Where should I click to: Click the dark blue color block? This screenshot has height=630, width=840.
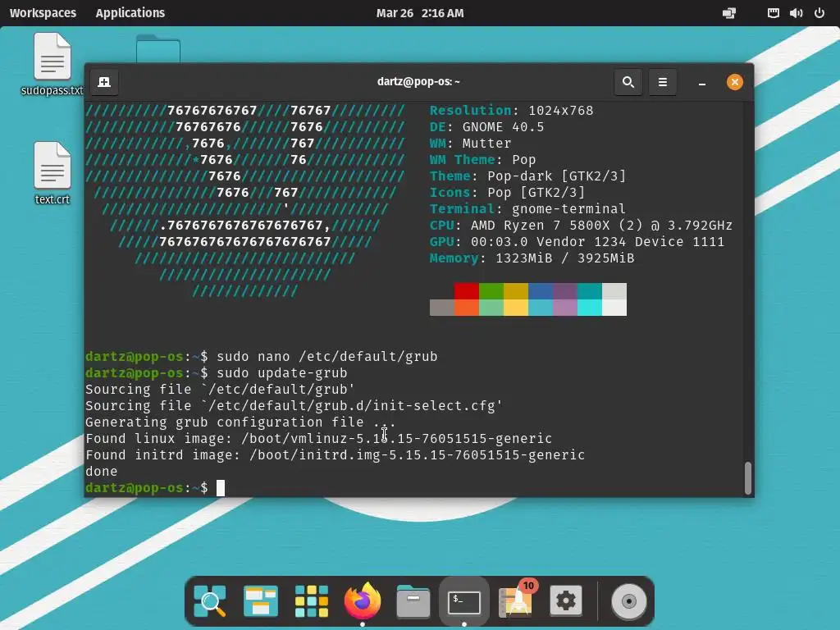(541, 291)
